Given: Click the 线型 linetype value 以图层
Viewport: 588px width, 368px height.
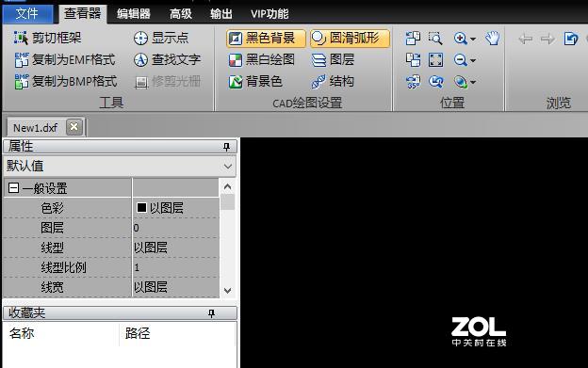Looking at the screenshot, I should pyautogui.click(x=175, y=248).
